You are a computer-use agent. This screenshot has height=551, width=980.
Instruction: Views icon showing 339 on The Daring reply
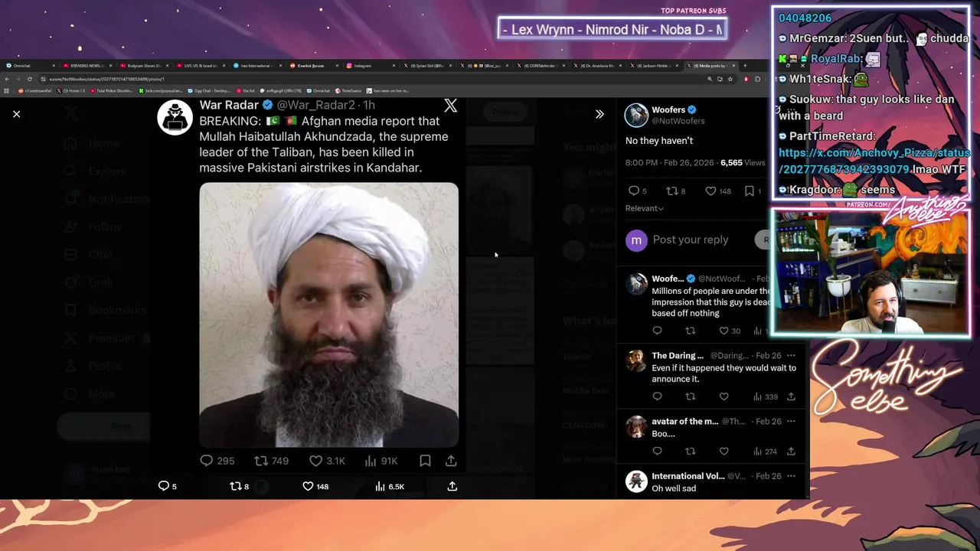(x=757, y=396)
